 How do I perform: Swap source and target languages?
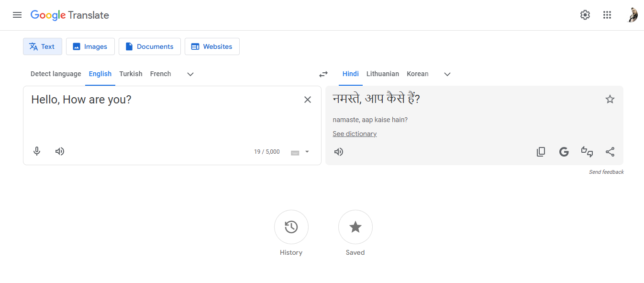point(323,74)
